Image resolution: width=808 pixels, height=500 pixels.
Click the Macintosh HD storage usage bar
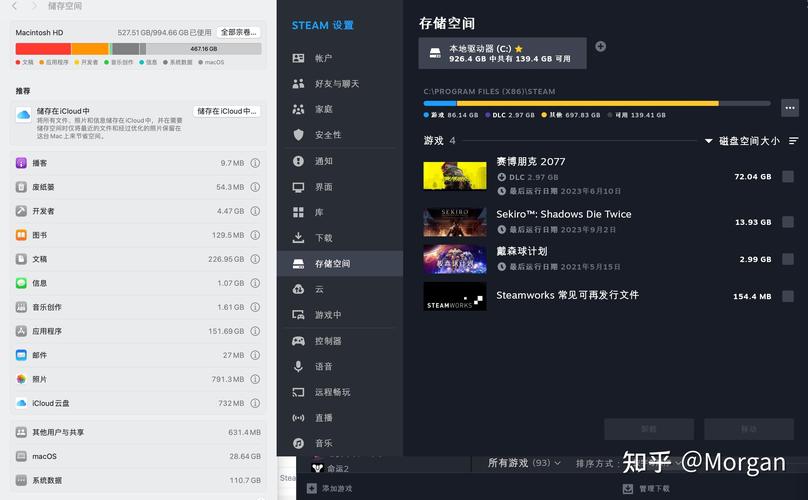click(x=138, y=49)
